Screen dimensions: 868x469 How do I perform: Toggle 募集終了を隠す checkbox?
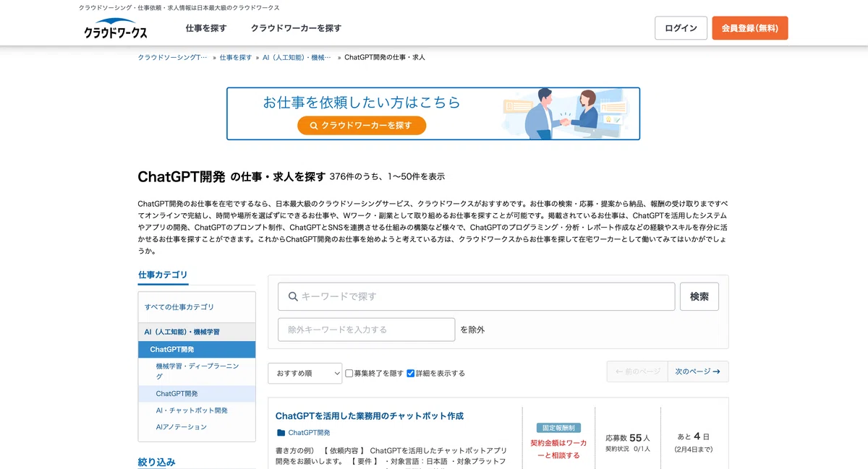click(x=349, y=374)
